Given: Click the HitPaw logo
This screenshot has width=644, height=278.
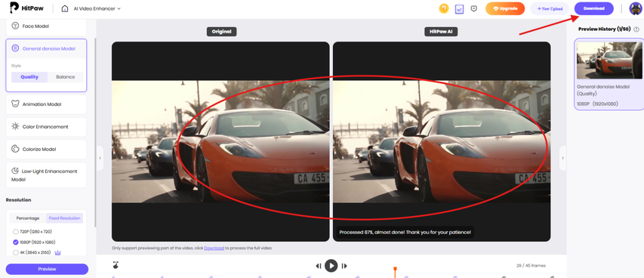Looking at the screenshot, I should pos(26,8).
